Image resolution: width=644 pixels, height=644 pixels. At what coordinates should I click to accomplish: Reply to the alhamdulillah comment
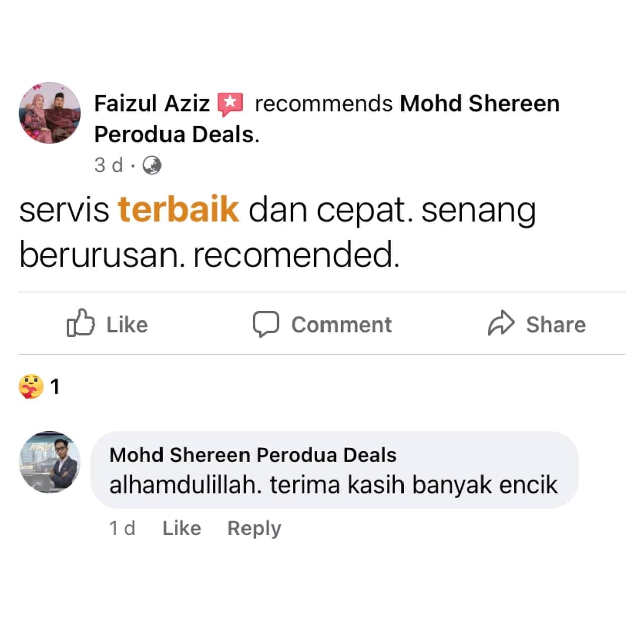[x=254, y=529]
